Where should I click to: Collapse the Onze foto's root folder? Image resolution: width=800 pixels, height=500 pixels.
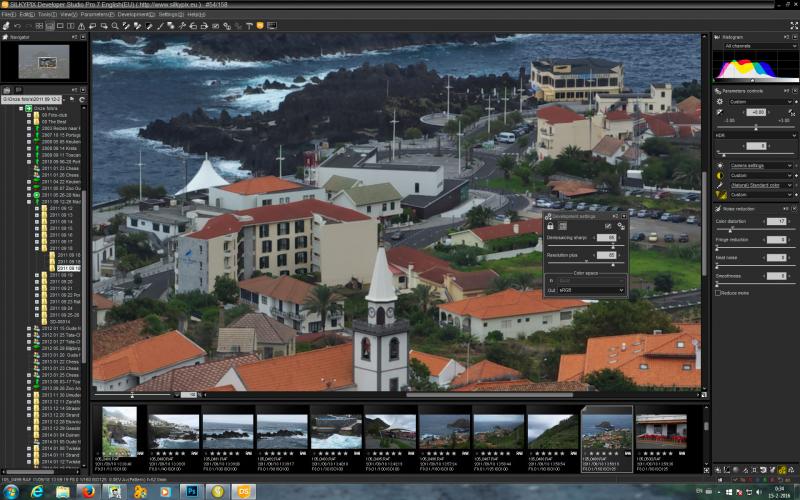[21, 108]
